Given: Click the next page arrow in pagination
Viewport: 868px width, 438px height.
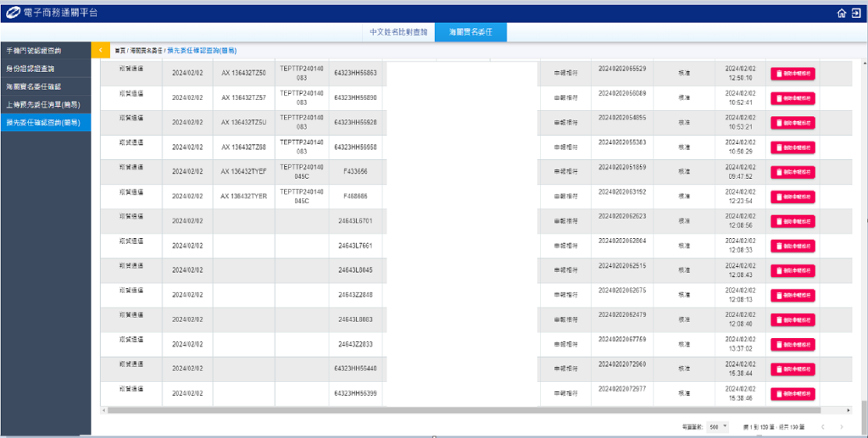Looking at the screenshot, I should pyautogui.click(x=841, y=426).
